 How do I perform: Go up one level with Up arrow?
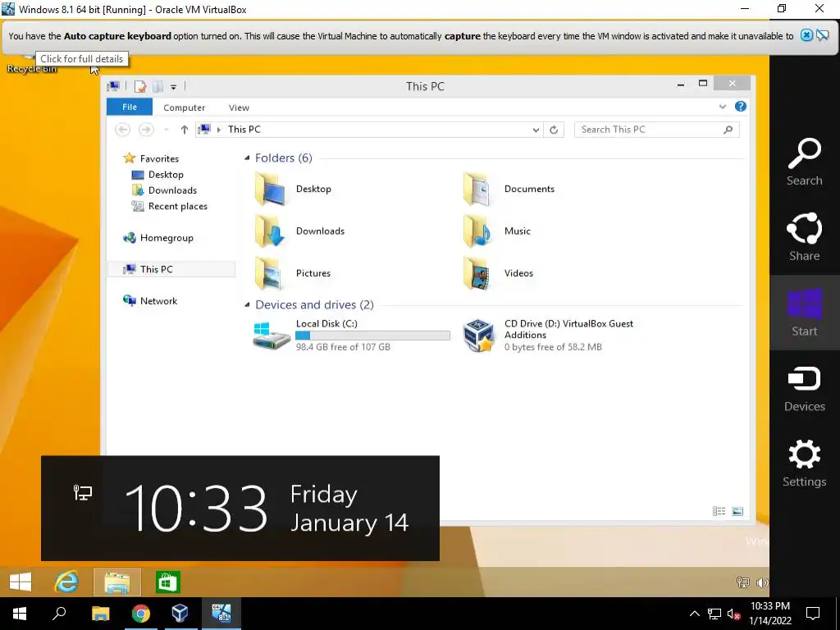[185, 130]
